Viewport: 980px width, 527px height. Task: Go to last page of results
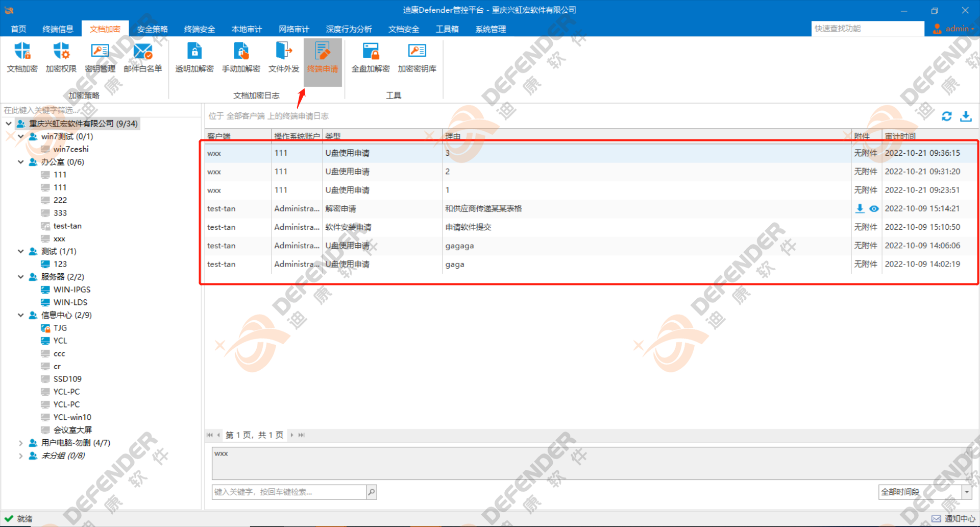click(301, 435)
